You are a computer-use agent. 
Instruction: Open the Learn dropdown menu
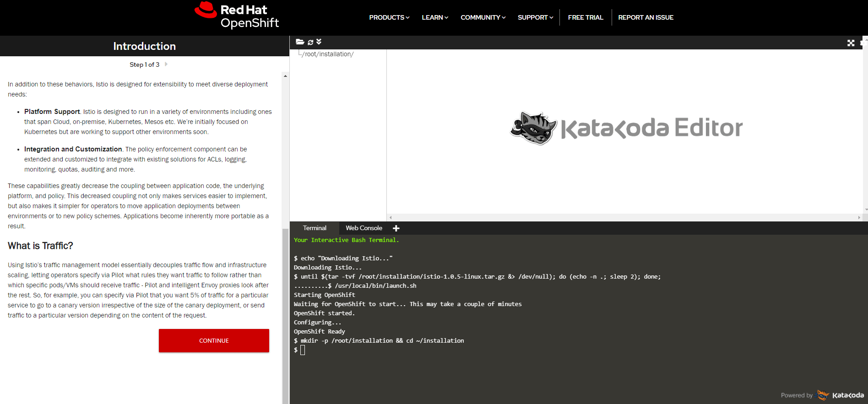point(434,17)
